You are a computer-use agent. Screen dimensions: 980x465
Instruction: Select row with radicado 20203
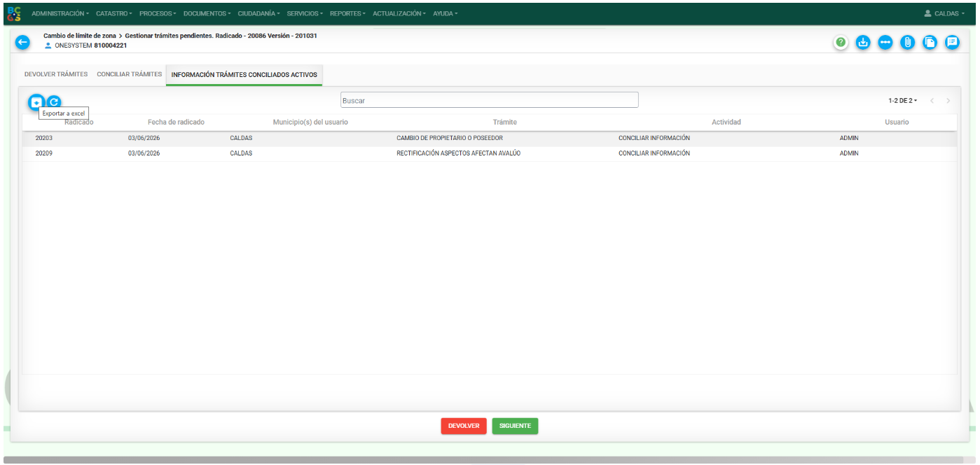[x=490, y=138]
